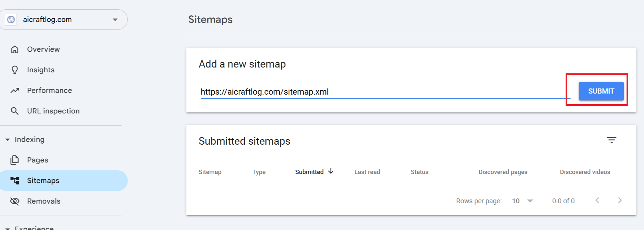This screenshot has width=644, height=230.
Task: Open the Performance report
Action: pyautogui.click(x=50, y=90)
